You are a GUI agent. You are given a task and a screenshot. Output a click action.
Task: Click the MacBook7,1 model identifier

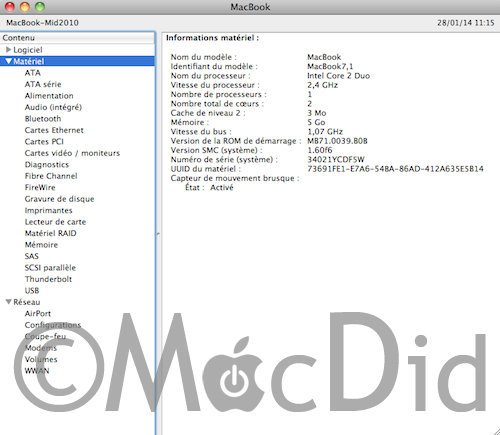click(330, 66)
